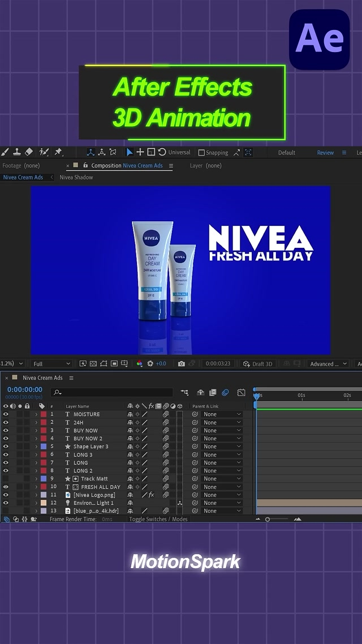Click the timeline layer search field
This screenshot has width=362, height=644.
[x=113, y=392]
